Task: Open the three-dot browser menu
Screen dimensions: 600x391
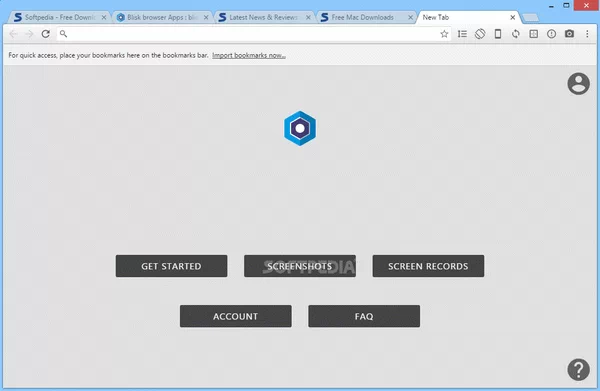Action: pos(587,34)
